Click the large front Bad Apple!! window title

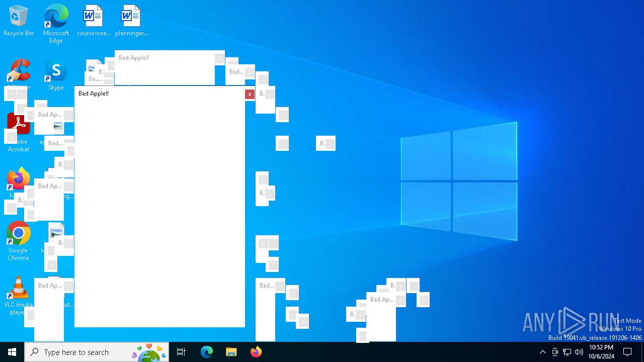pos(94,94)
